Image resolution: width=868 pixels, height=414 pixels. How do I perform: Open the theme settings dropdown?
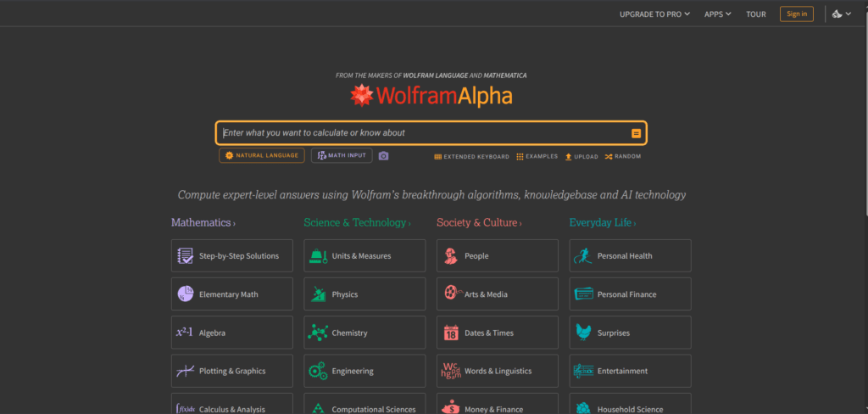(x=842, y=14)
